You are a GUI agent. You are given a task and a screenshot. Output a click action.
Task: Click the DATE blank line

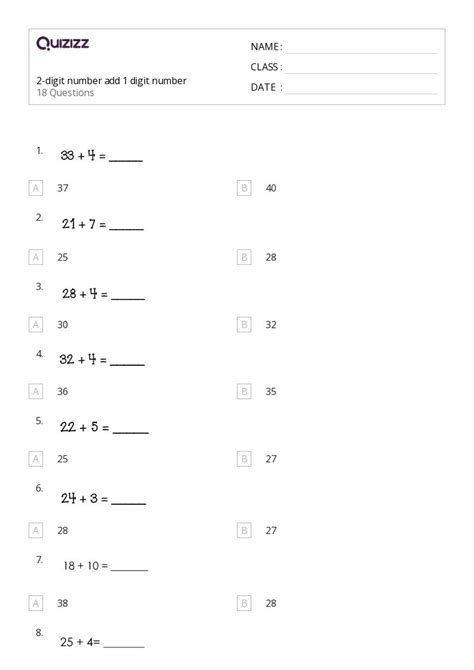[x=361, y=88]
